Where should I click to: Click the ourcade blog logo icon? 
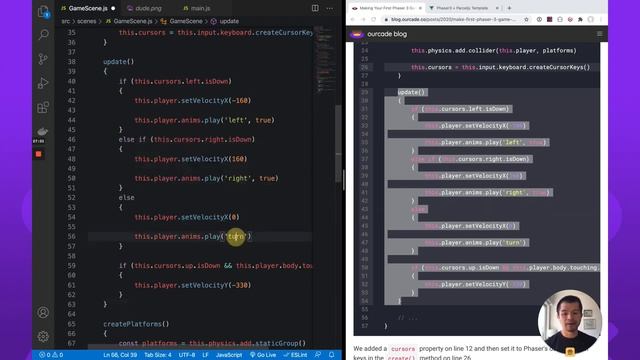[357, 34]
